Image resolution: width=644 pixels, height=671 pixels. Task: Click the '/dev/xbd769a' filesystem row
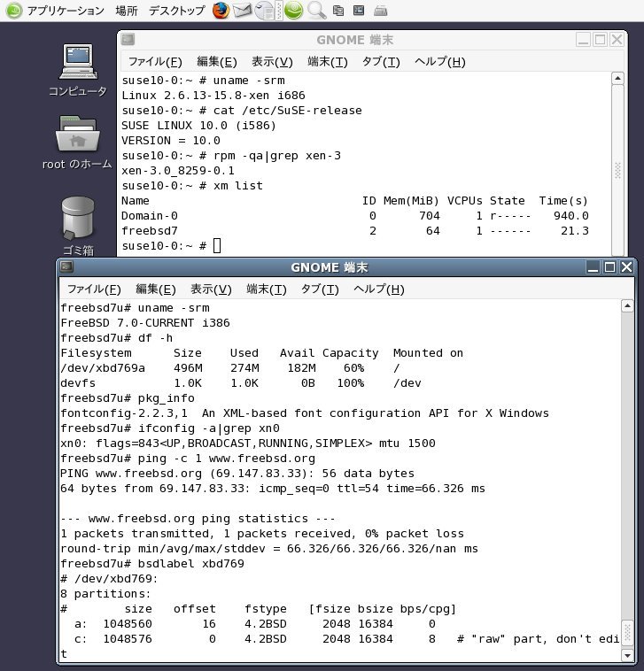[230, 368]
